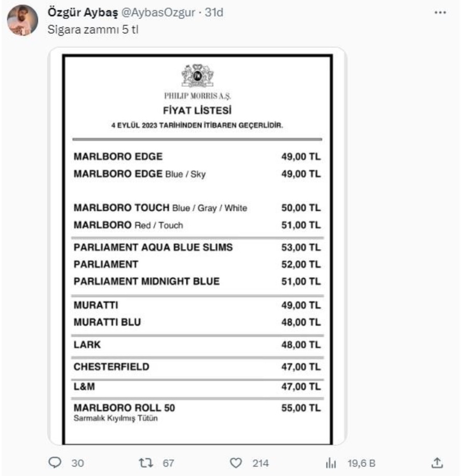Click the views count 19,6 B
The height and width of the screenshot is (476, 461).
pyautogui.click(x=358, y=463)
